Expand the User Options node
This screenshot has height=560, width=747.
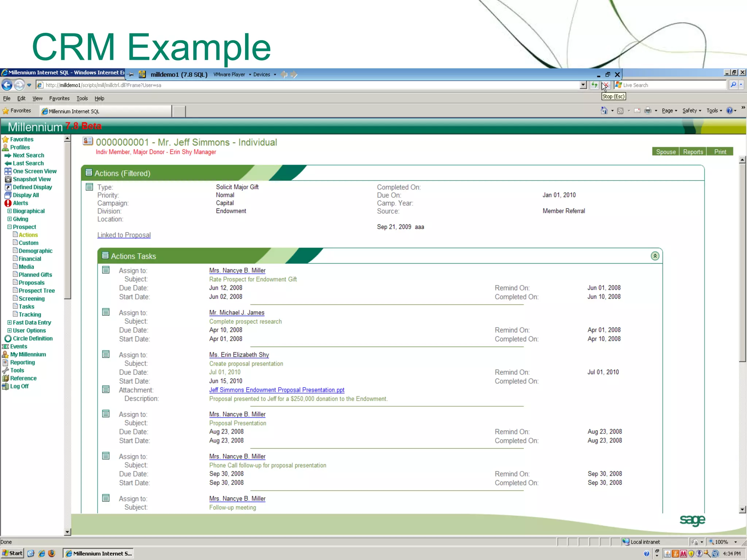tap(9, 331)
